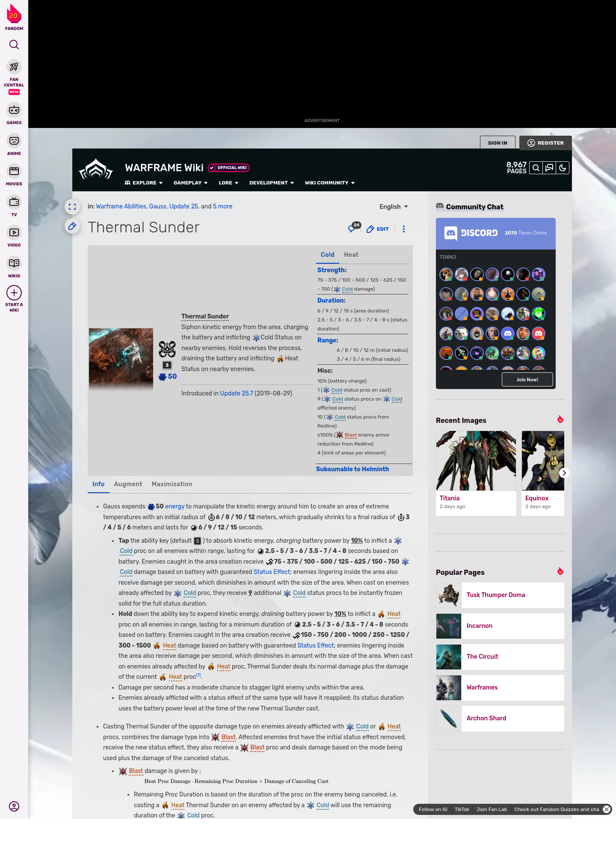Open Fan Central rocket icon

click(x=14, y=67)
